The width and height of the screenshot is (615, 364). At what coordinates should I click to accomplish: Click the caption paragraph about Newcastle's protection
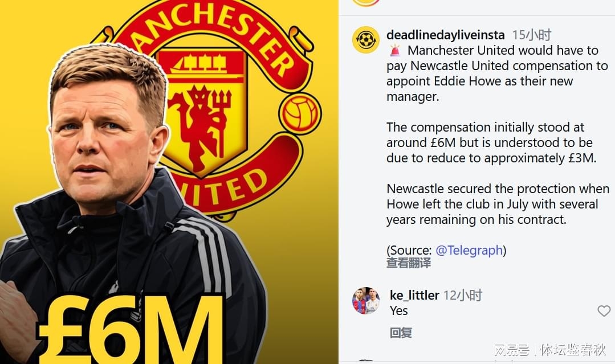(x=498, y=204)
